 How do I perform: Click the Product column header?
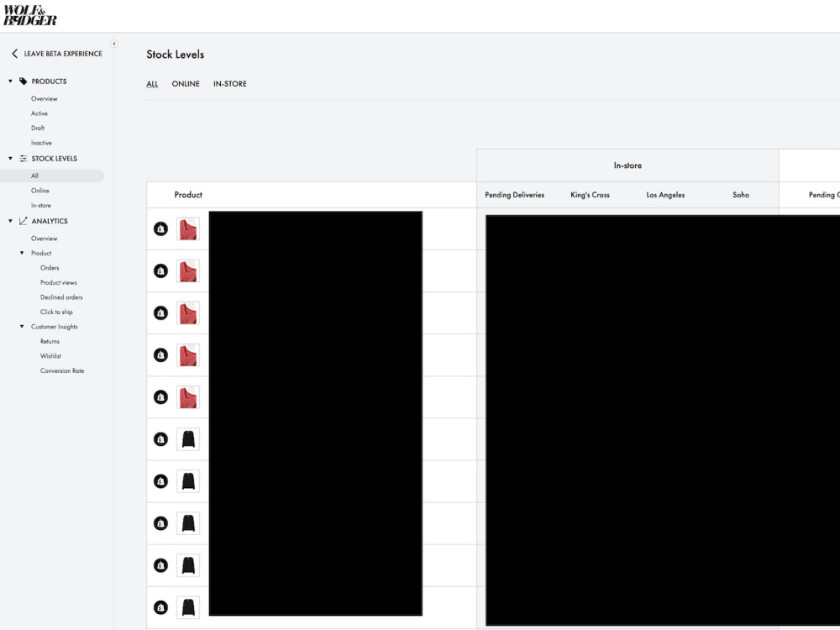point(188,195)
